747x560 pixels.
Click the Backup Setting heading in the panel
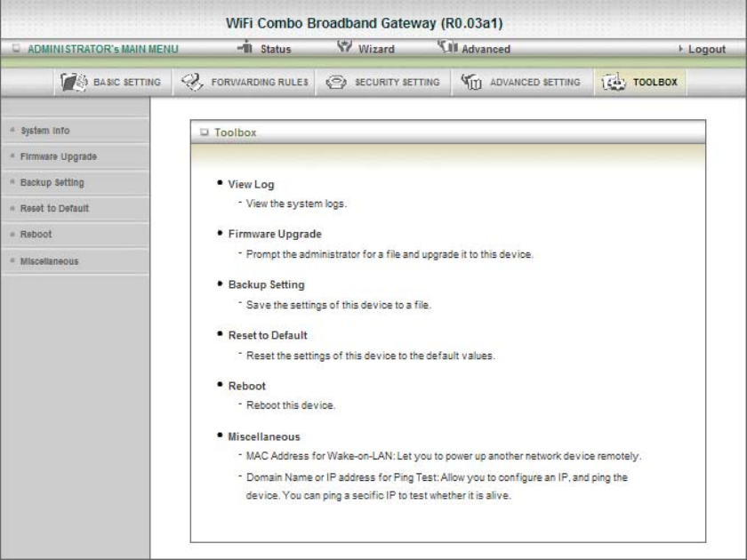click(266, 284)
